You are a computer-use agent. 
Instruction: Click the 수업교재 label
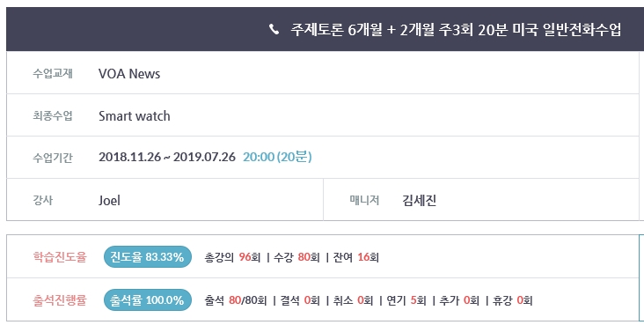[x=53, y=74]
